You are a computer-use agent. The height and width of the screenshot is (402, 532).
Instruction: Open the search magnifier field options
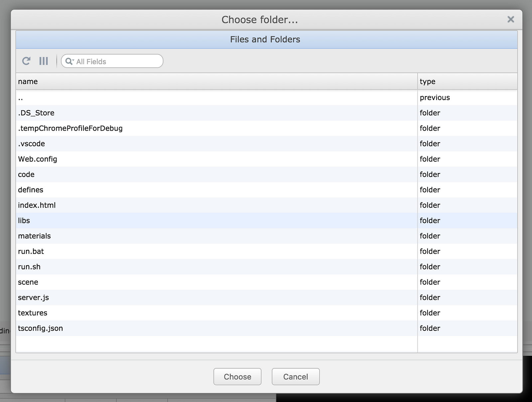click(69, 61)
